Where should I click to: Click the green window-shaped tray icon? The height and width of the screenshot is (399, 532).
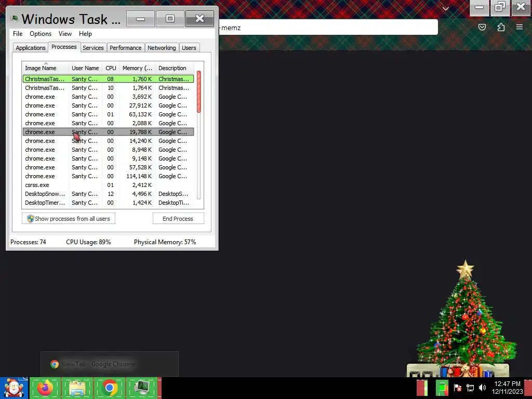click(x=442, y=388)
